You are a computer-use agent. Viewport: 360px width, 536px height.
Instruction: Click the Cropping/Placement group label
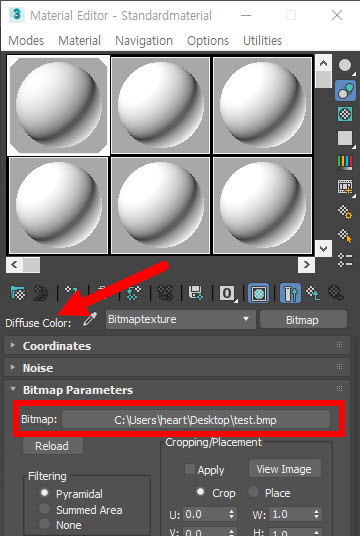213,442
